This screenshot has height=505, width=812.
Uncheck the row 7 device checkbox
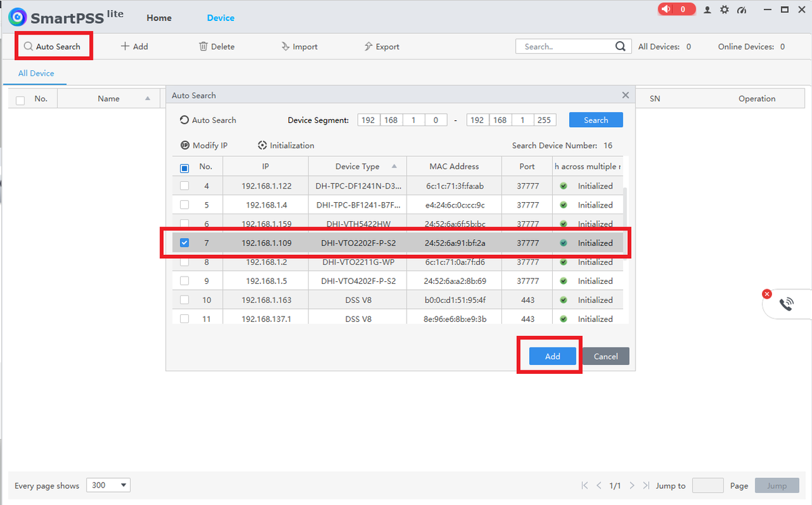pyautogui.click(x=185, y=243)
